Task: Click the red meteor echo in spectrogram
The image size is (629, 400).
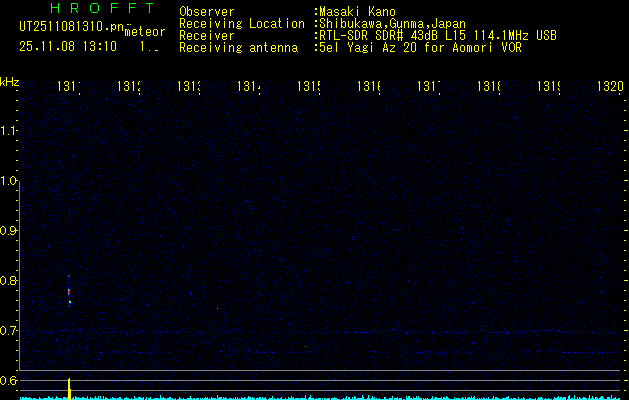Action: [69, 292]
